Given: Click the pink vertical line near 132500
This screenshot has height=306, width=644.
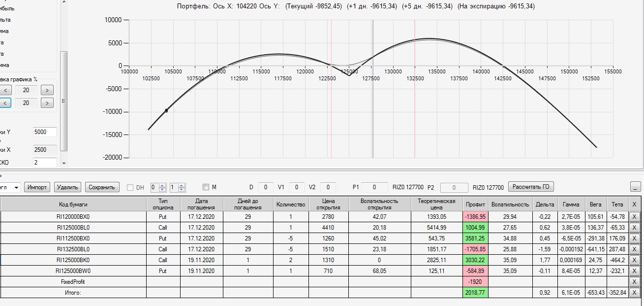Looking at the screenshot, I should click(414, 89).
